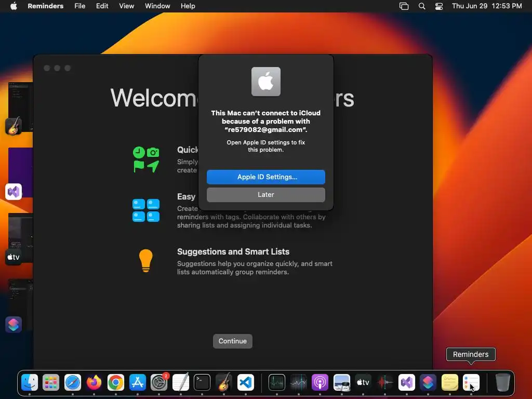This screenshot has width=532, height=399.
Task: Open System Settings from the Dock
Action: [x=159, y=382]
